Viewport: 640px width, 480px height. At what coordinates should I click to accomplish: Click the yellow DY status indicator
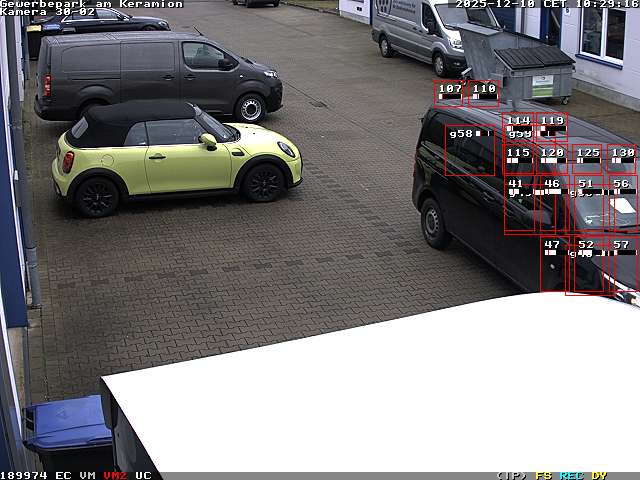(599, 475)
